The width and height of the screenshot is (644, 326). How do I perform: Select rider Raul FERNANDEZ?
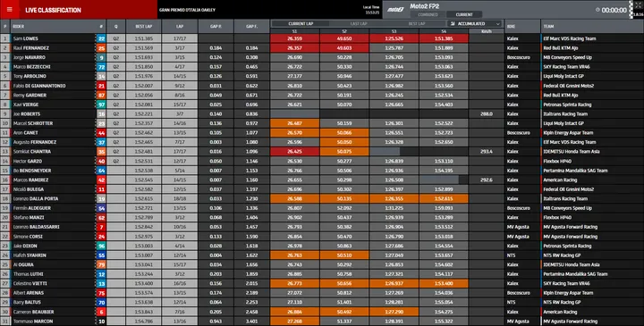(x=30, y=48)
